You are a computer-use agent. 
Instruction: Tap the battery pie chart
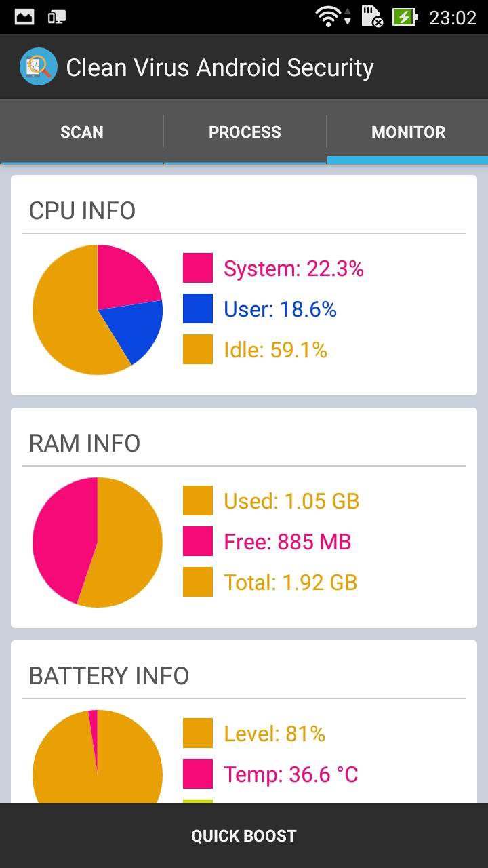(98, 756)
